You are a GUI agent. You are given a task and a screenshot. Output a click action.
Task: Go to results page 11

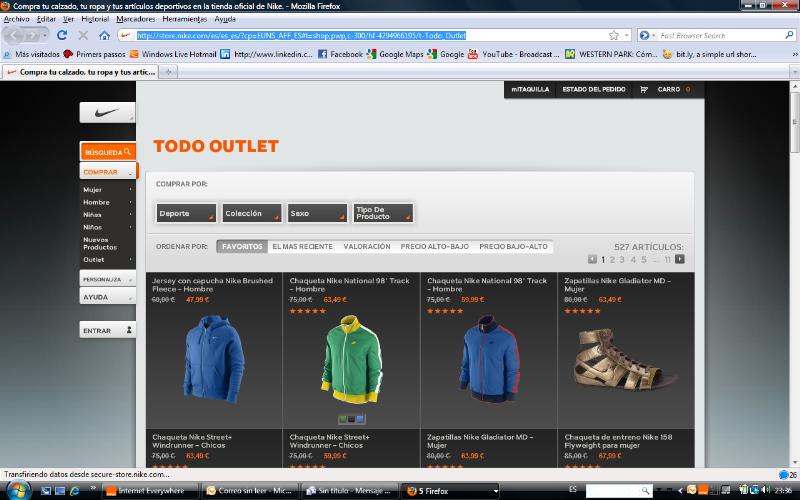point(667,260)
